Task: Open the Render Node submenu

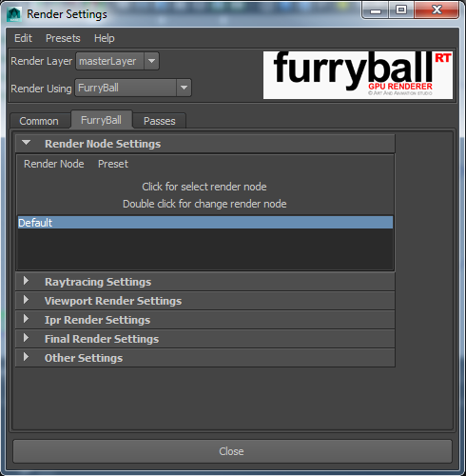Action: pyautogui.click(x=54, y=164)
